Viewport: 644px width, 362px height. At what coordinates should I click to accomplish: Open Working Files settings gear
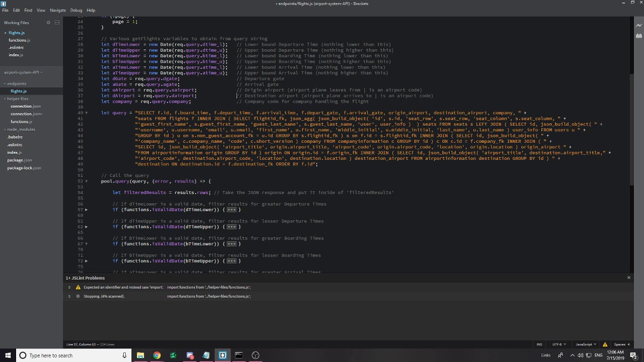click(48, 23)
